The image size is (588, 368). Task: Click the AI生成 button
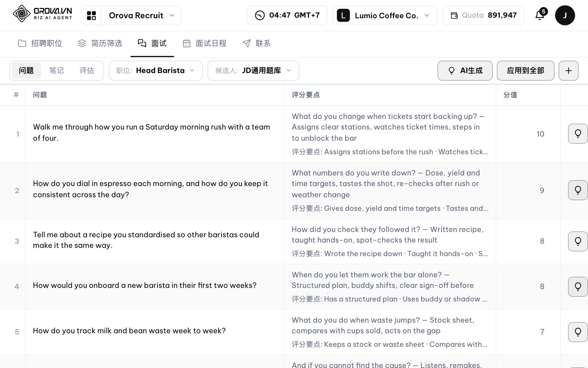click(x=465, y=71)
